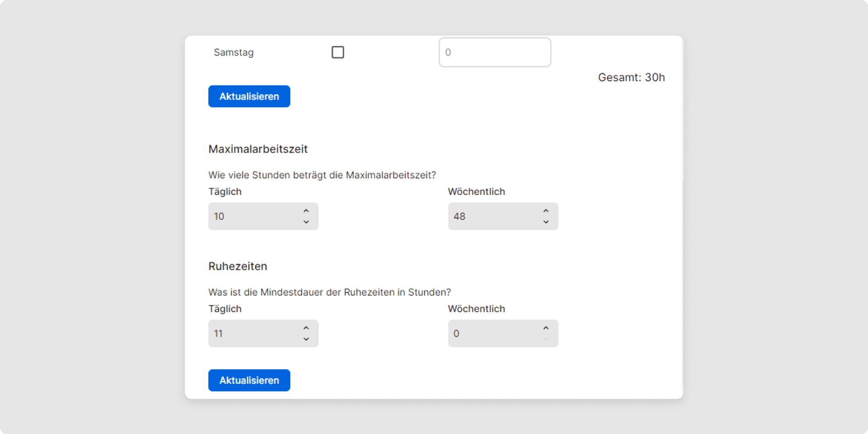The image size is (868, 434).
Task: Click the 'Gesamt: 30h' total text
Action: click(x=631, y=77)
